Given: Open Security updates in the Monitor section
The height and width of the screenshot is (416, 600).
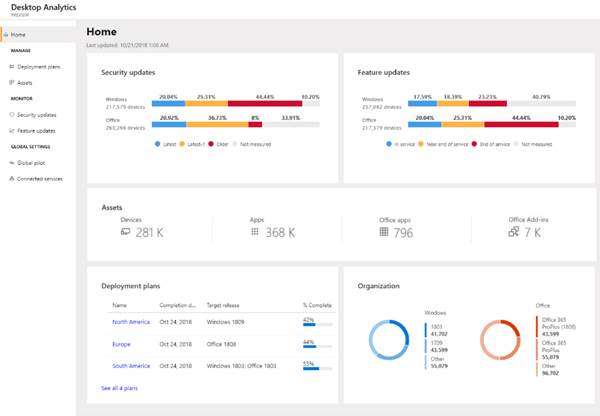Looking at the screenshot, I should pyautogui.click(x=36, y=115).
